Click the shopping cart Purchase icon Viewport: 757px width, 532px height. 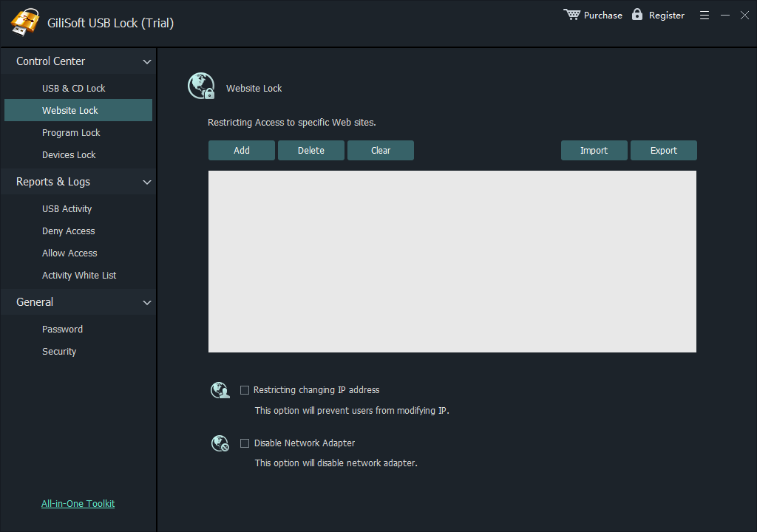pyautogui.click(x=571, y=15)
